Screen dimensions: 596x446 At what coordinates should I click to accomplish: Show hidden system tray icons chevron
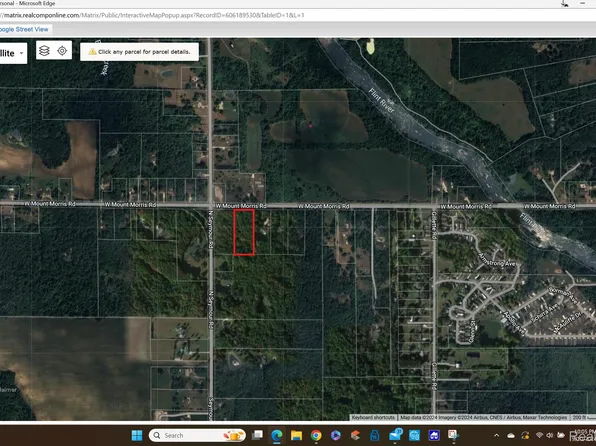tap(496, 435)
